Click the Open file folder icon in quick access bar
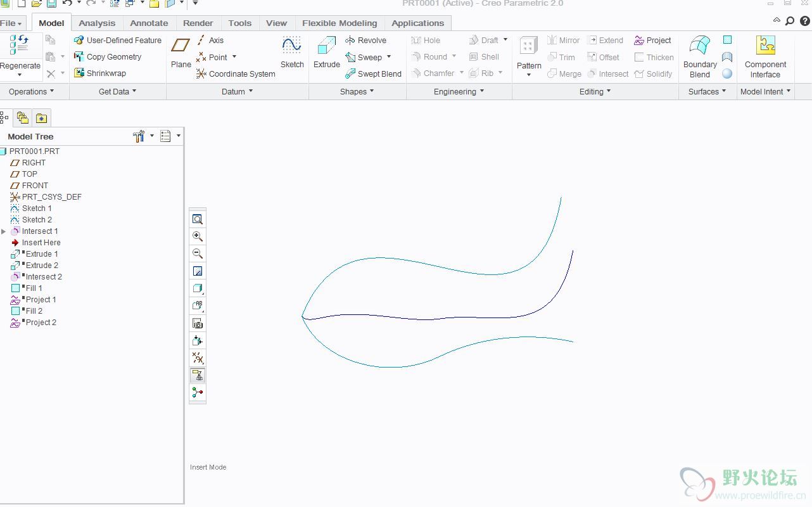812x507 pixels. tap(37, 4)
